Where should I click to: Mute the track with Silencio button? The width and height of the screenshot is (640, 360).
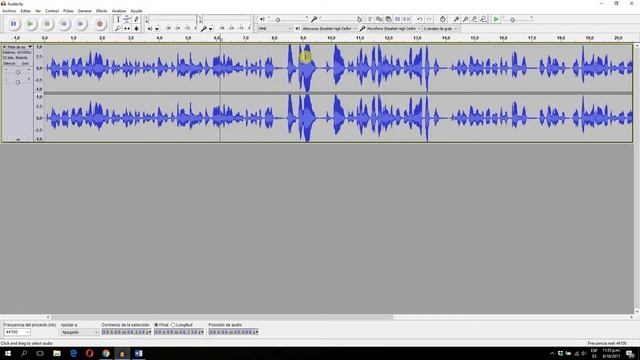[9, 64]
